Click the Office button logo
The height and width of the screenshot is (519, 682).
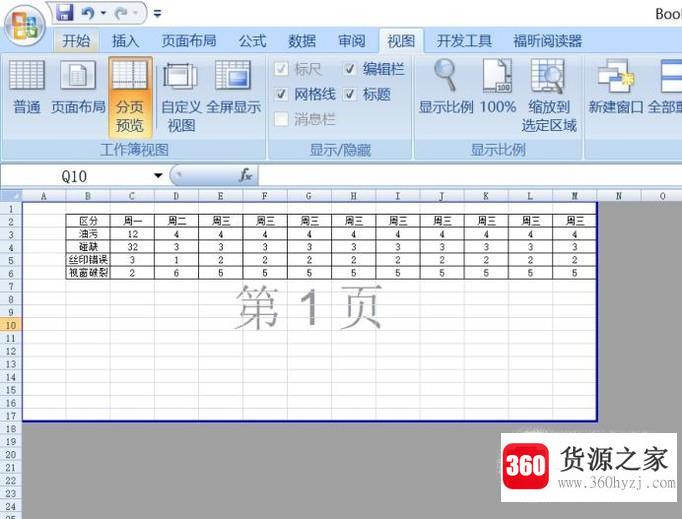(24, 25)
